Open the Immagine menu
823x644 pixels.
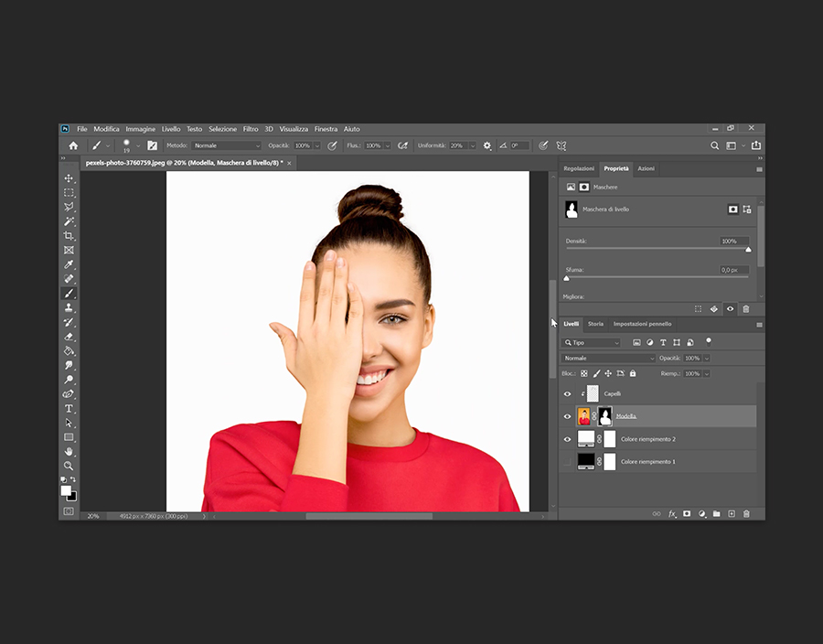(140, 129)
